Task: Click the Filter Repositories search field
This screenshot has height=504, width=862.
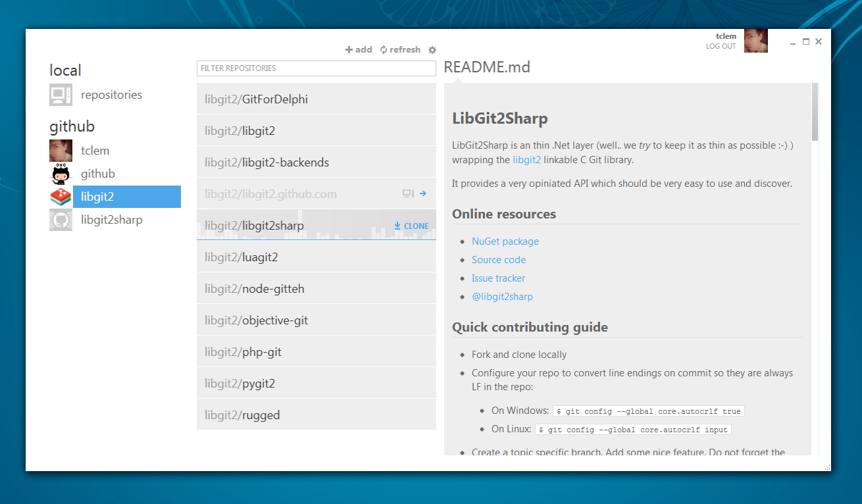Action: pyautogui.click(x=316, y=68)
